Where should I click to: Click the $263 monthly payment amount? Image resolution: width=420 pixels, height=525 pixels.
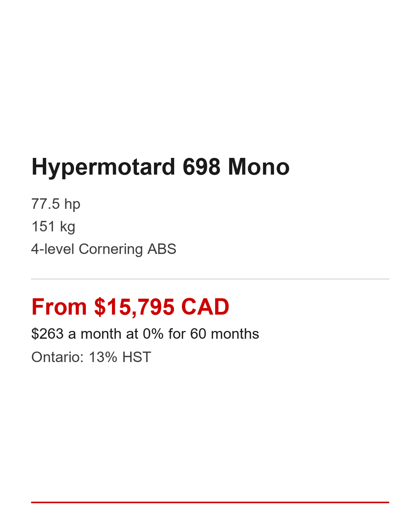pyautogui.click(x=47, y=334)
